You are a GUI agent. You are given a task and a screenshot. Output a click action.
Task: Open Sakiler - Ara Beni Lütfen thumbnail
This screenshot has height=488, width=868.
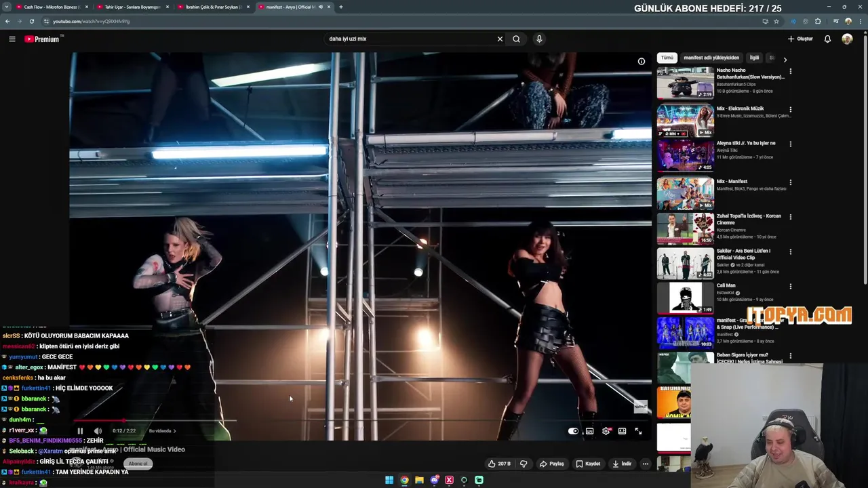[x=685, y=263]
